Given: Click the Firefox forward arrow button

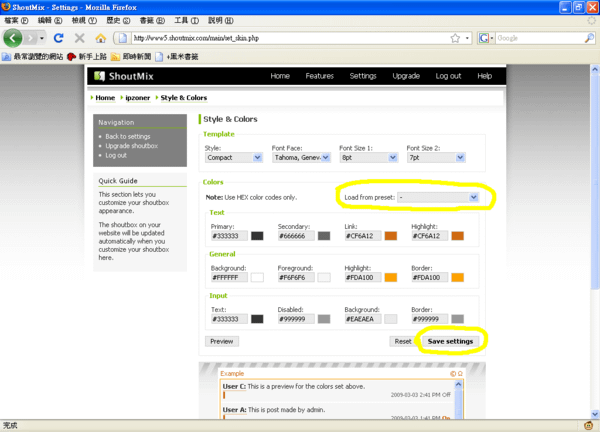Looking at the screenshot, I should (x=30, y=38).
